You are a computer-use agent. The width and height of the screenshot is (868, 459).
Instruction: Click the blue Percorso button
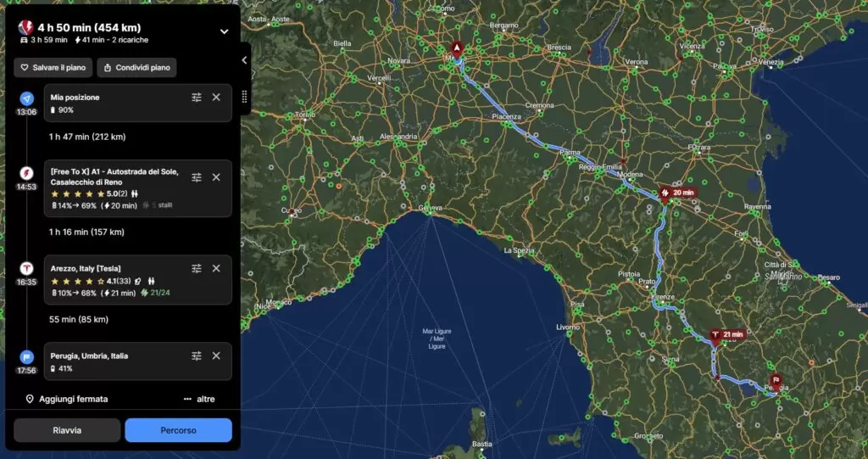pyautogui.click(x=178, y=430)
